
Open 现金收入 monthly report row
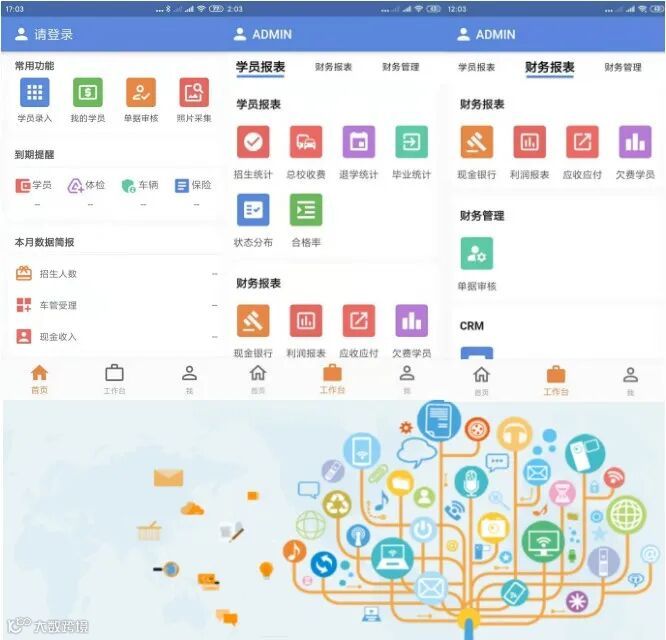coord(116,337)
